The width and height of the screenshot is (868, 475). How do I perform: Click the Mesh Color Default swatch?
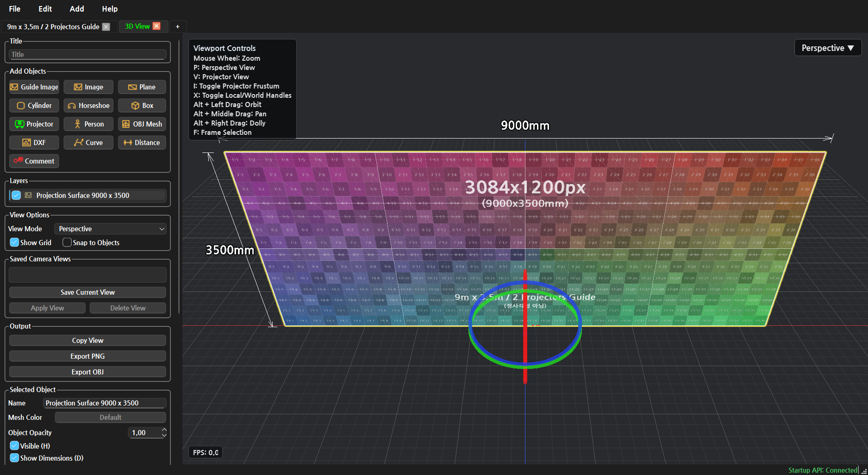click(x=111, y=418)
